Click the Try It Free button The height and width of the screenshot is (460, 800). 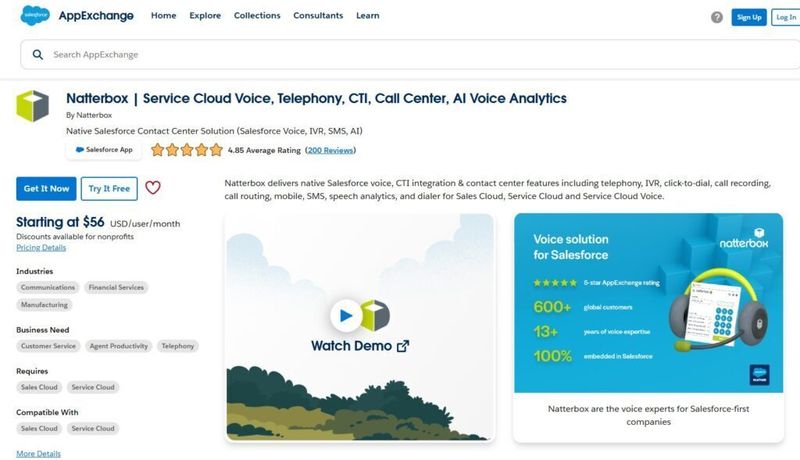tap(109, 189)
